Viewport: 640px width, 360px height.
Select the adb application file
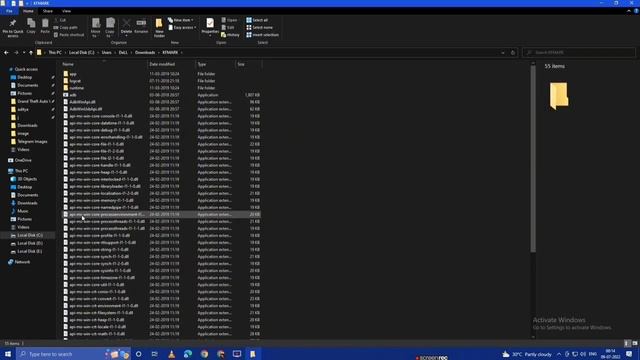(x=161, y=95)
